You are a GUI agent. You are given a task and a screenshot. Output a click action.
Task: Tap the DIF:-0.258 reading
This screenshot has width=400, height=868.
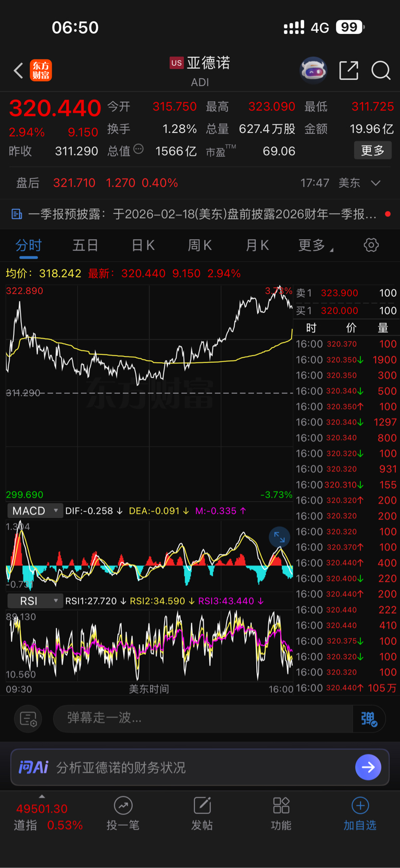tap(94, 511)
